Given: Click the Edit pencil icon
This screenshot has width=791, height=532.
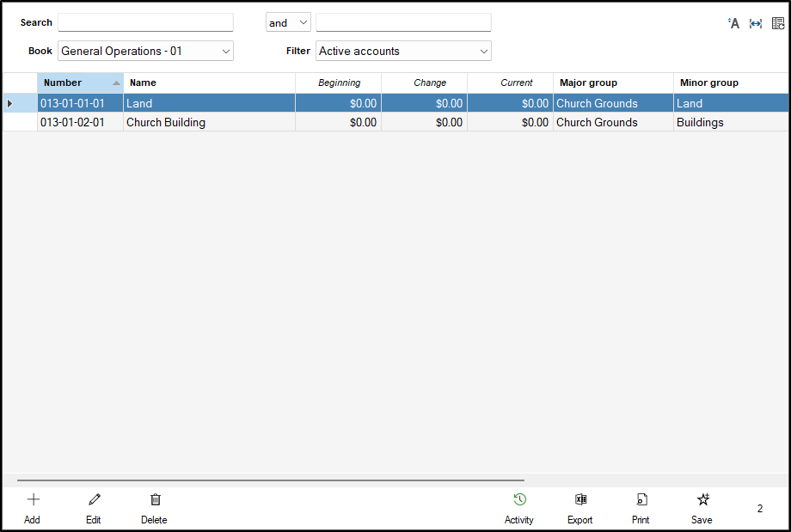Looking at the screenshot, I should 94,499.
